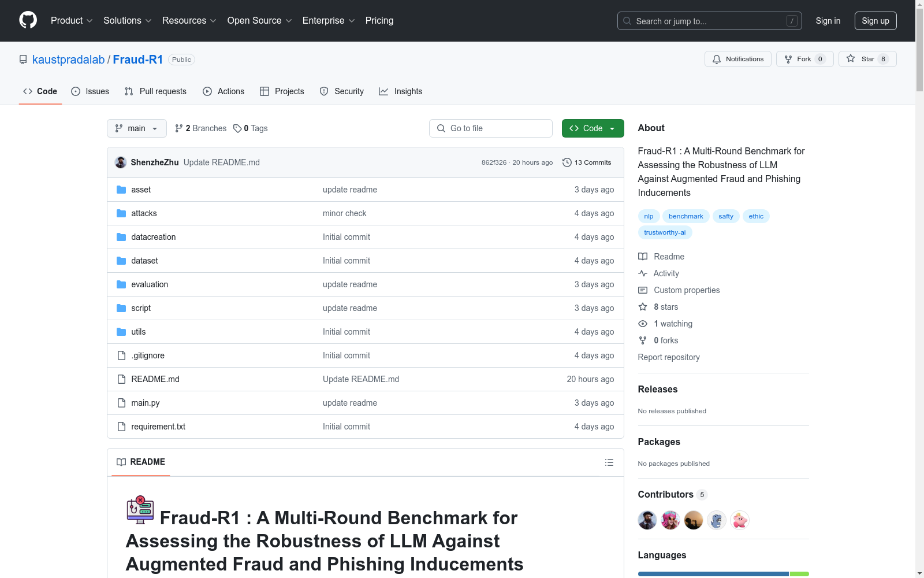The image size is (924, 578).
Task: Expand the Solutions menu
Action: [128, 20]
